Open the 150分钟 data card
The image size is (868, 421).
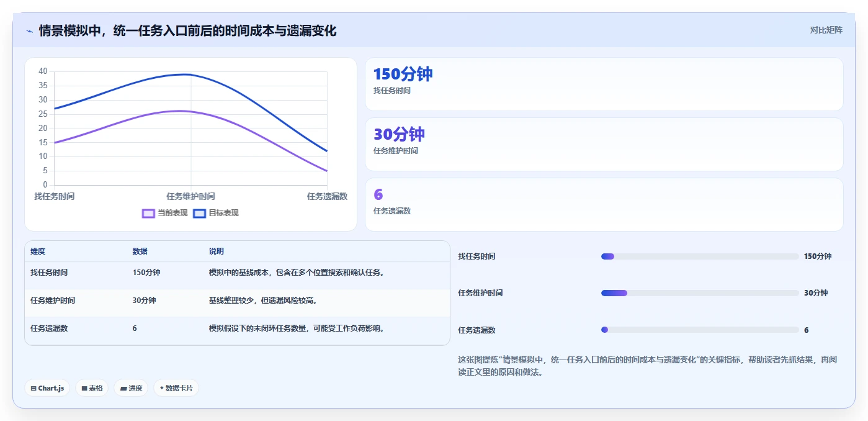pos(604,84)
